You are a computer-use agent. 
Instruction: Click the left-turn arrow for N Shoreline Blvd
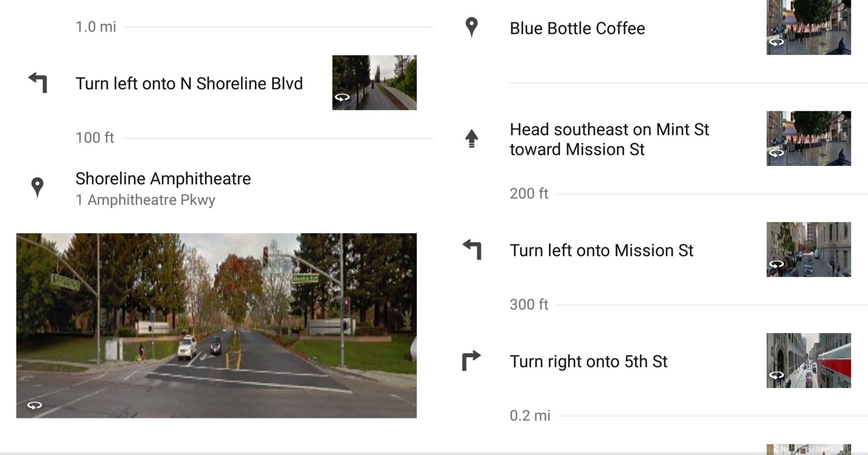tap(38, 83)
